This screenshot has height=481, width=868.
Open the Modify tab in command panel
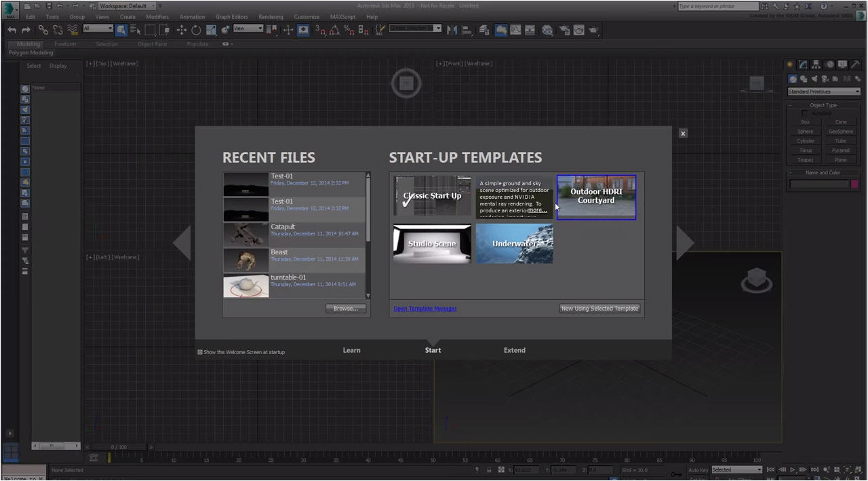[x=803, y=64]
